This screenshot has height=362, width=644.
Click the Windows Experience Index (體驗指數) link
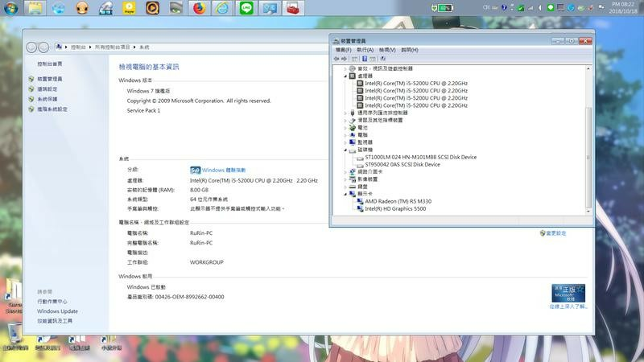pyautogui.click(x=224, y=170)
